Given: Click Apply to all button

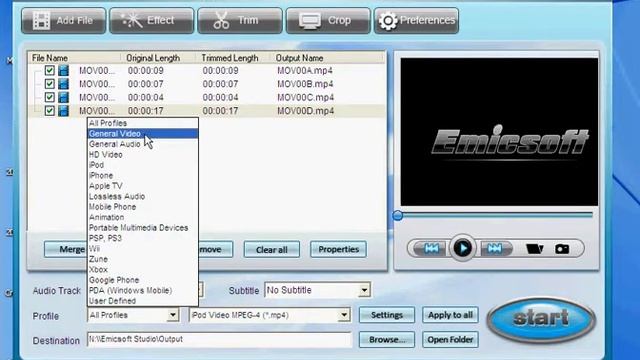Looking at the screenshot, I should (450, 315).
